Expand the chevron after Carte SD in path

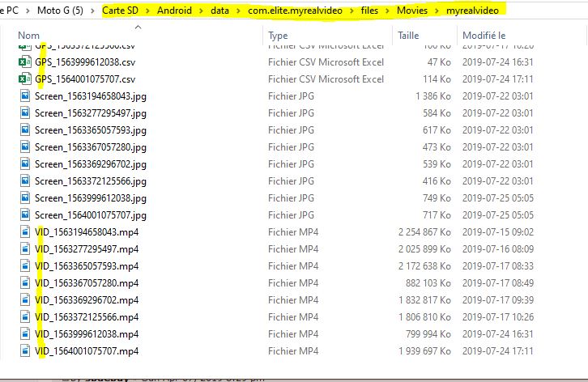151,11
